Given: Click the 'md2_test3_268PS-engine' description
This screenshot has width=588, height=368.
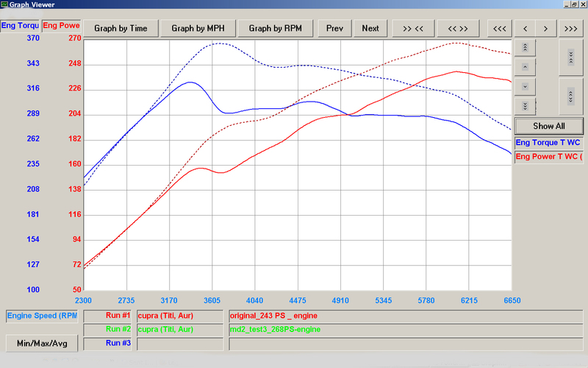Looking at the screenshot, I should (x=406, y=329).
